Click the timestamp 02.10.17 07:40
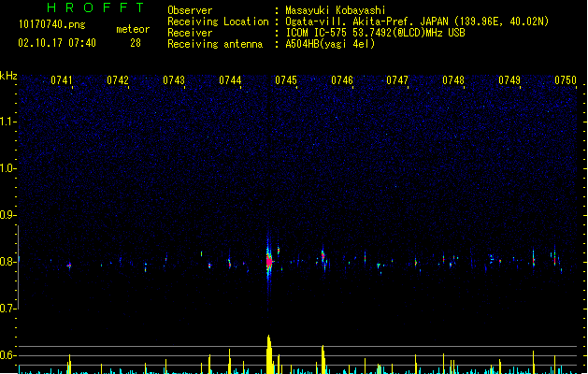The image size is (588, 374). coord(57,43)
